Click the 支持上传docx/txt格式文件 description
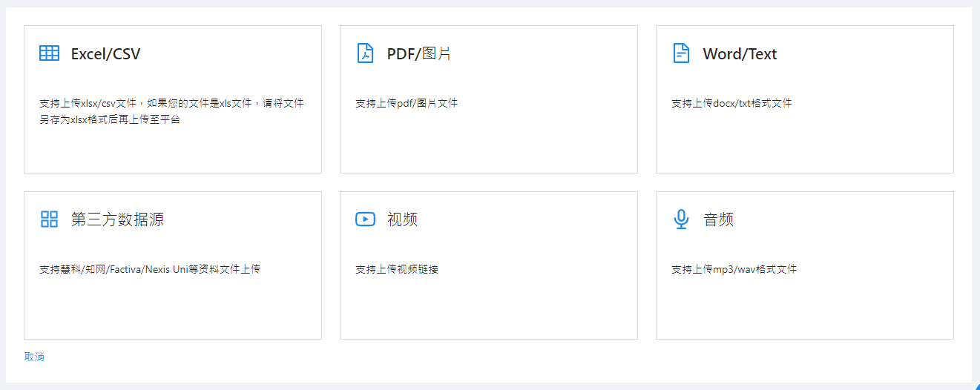The width and height of the screenshot is (980, 390). pyautogui.click(x=731, y=103)
